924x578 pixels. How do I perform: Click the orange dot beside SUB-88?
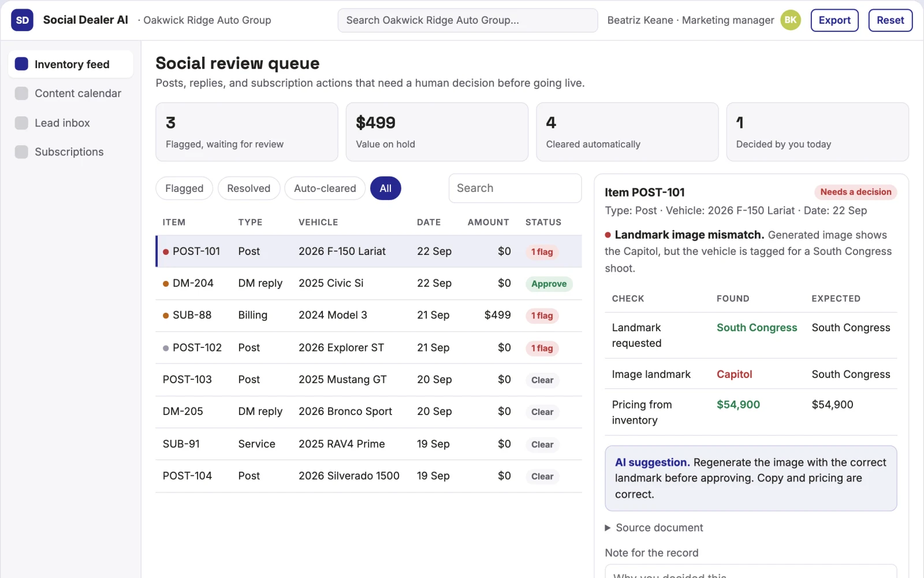click(166, 316)
